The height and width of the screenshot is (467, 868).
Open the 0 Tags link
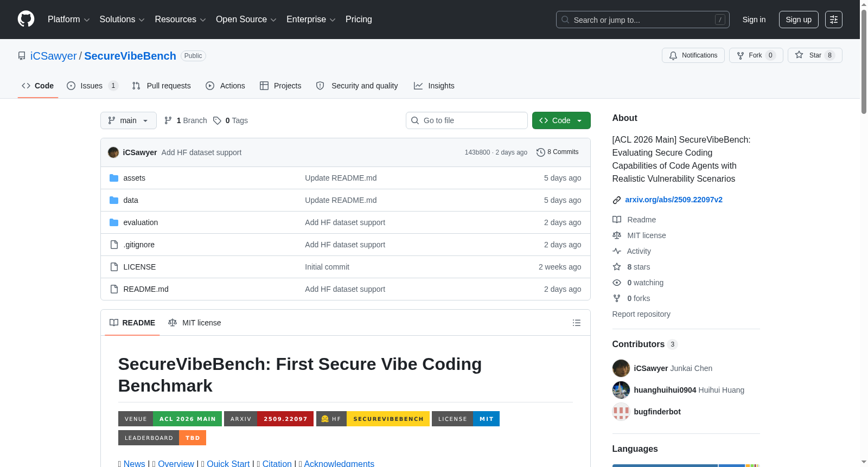(x=231, y=120)
